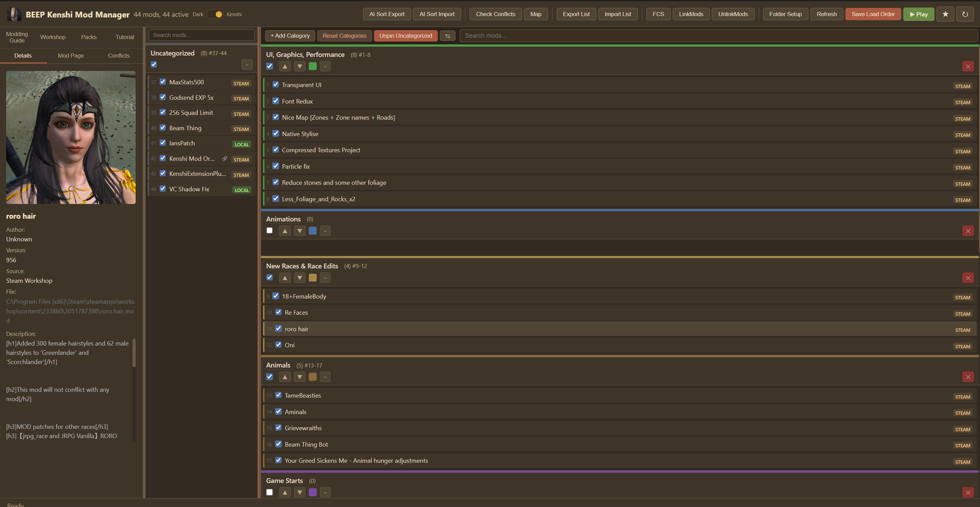
Task: Click the link icon beside Kenshi Mod Or...
Action: pos(224,159)
